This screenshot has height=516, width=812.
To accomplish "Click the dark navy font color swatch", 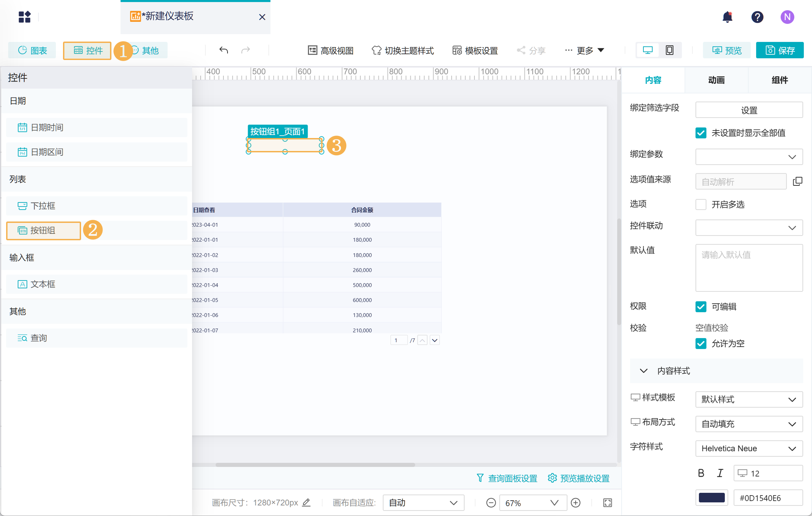I will pyautogui.click(x=712, y=498).
